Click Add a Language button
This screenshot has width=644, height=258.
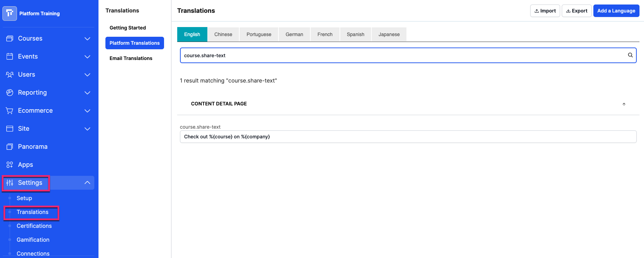[616, 11]
